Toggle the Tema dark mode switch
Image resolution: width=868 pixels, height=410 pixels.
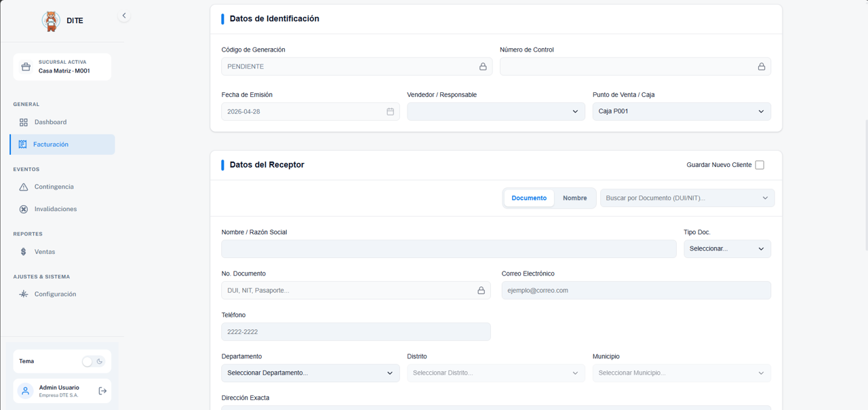(x=93, y=362)
